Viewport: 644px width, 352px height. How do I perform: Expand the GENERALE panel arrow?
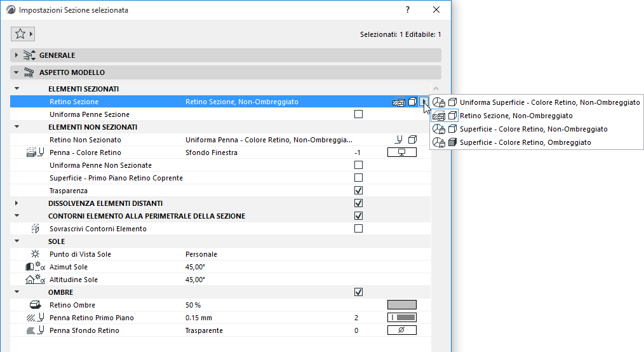pos(16,55)
